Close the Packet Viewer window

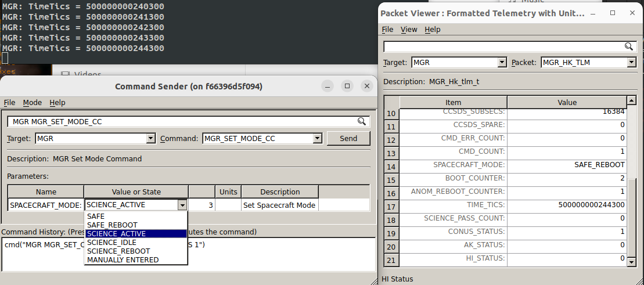click(x=632, y=13)
